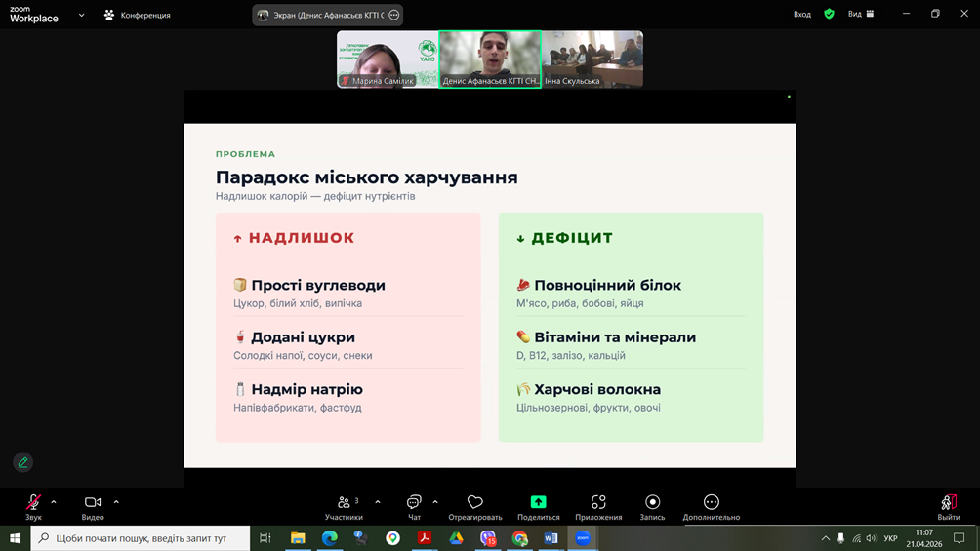Click the green Поделиться share screen icon
The width and height of the screenshot is (980, 551).
(538, 502)
